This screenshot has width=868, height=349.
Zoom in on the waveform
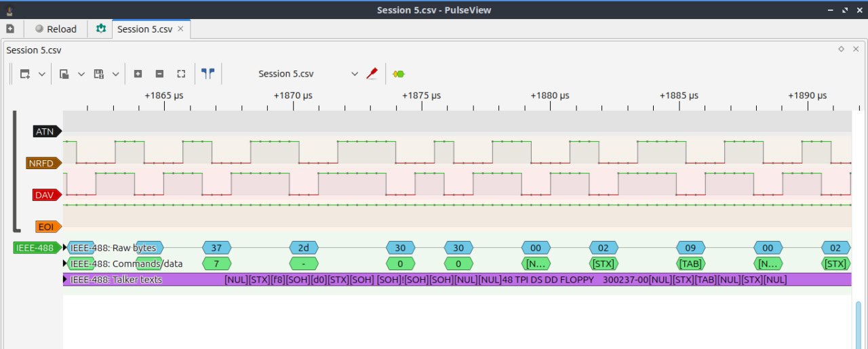pyautogui.click(x=138, y=74)
